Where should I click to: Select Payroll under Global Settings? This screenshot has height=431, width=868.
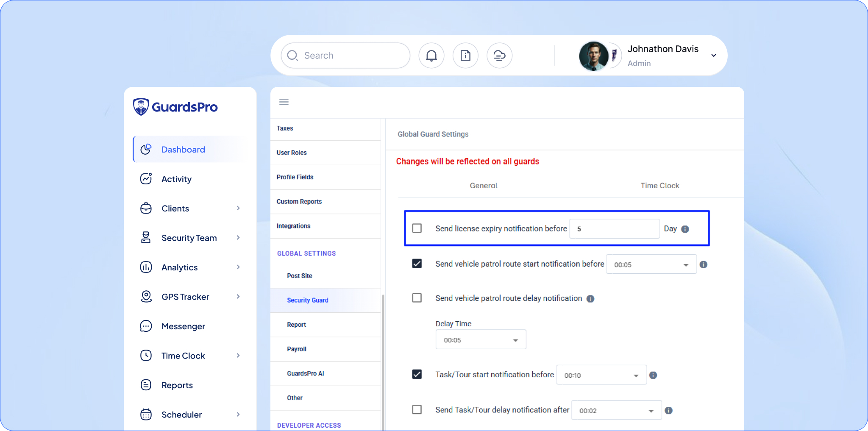pyautogui.click(x=325, y=349)
